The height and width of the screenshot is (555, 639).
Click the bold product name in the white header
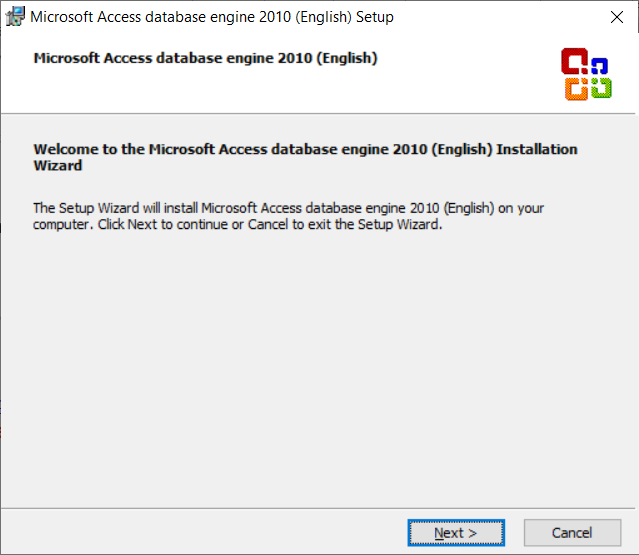coord(205,58)
